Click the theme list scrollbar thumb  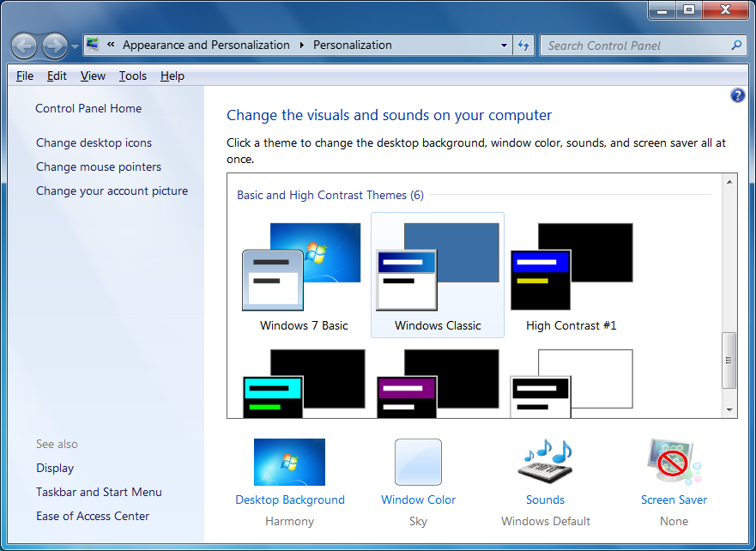pyautogui.click(x=729, y=360)
